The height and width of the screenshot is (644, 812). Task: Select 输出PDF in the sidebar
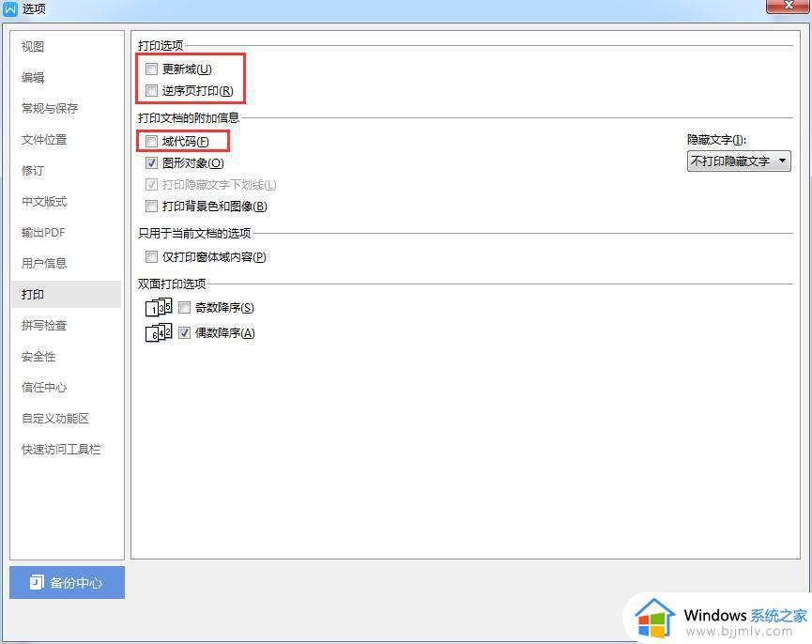(66, 233)
